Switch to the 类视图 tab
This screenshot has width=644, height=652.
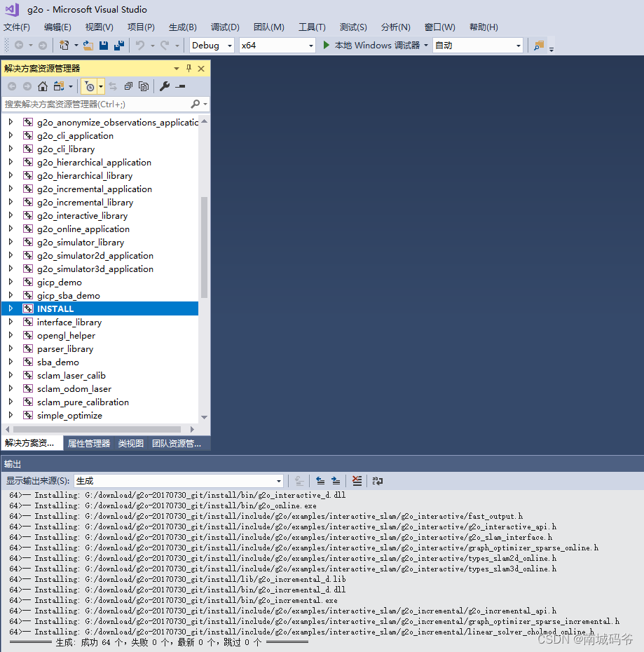pyautogui.click(x=131, y=443)
